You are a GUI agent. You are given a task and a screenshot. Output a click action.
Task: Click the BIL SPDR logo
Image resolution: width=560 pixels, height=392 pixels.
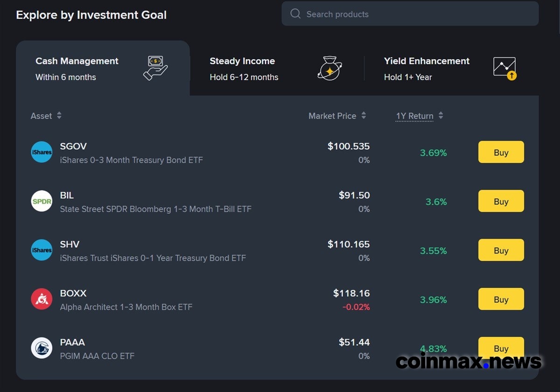tap(42, 201)
